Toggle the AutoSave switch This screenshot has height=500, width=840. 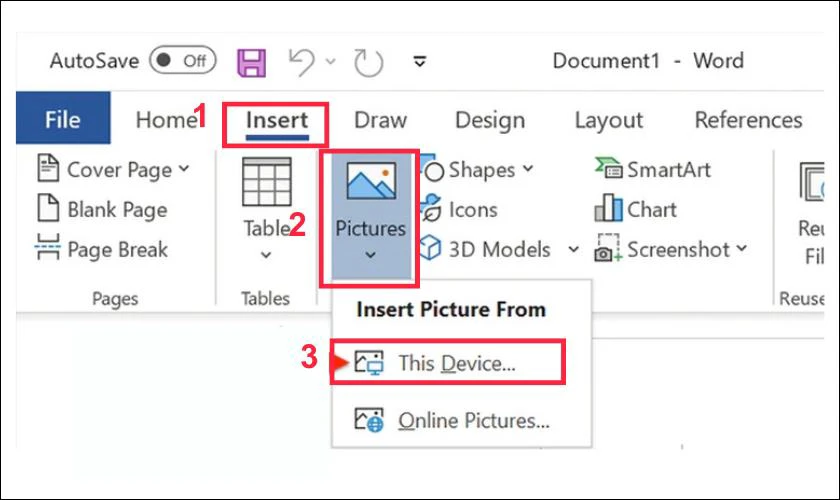(182, 61)
